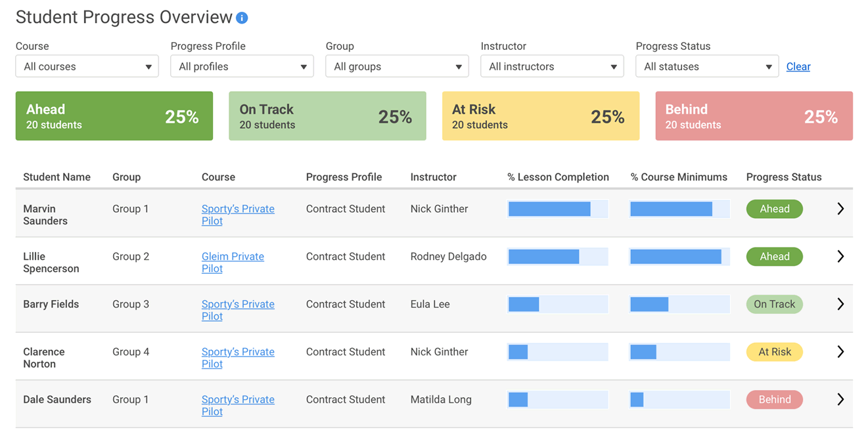
Task: Select the green Ahead summary card
Action: (x=114, y=116)
